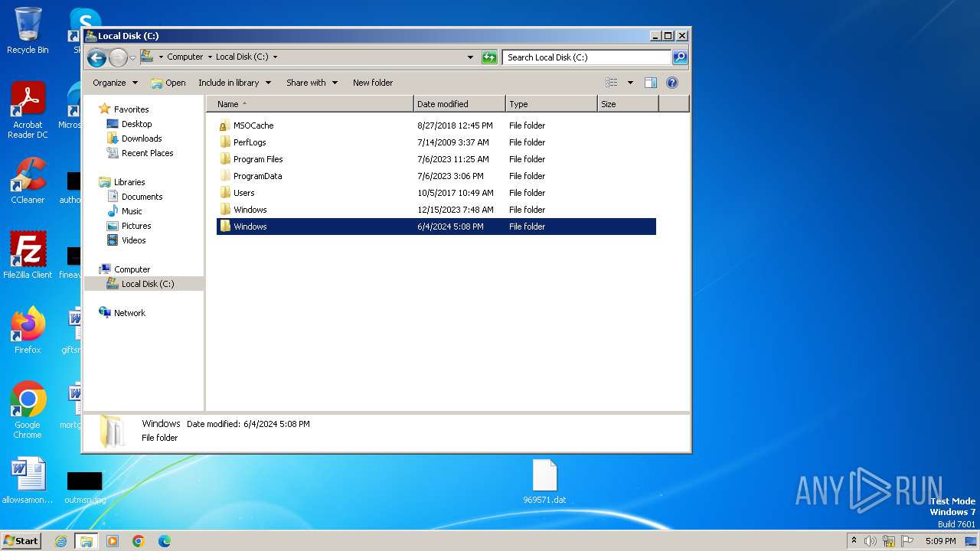Click Computer in the address bar
980x551 pixels.
[x=185, y=57]
